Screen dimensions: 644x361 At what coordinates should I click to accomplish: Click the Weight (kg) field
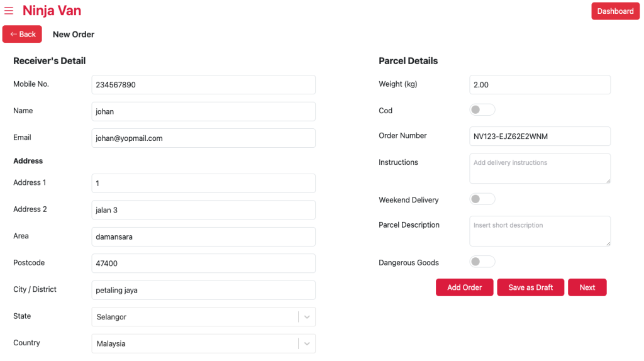point(540,85)
